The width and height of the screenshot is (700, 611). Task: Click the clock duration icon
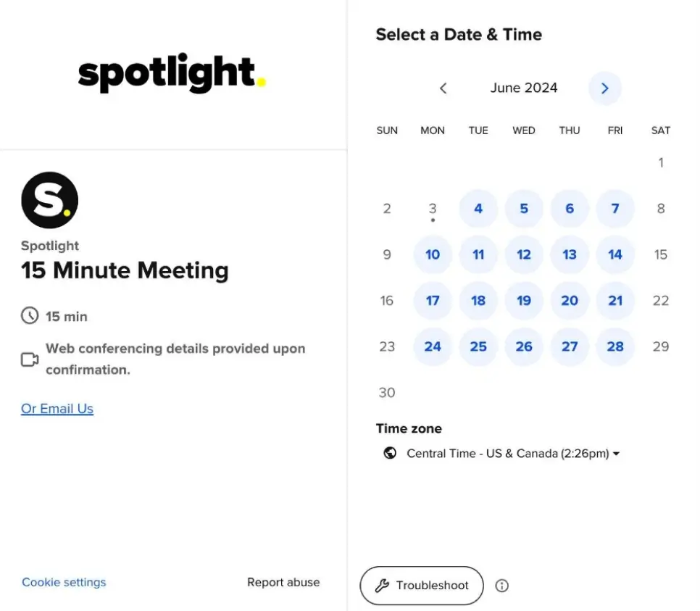(30, 316)
